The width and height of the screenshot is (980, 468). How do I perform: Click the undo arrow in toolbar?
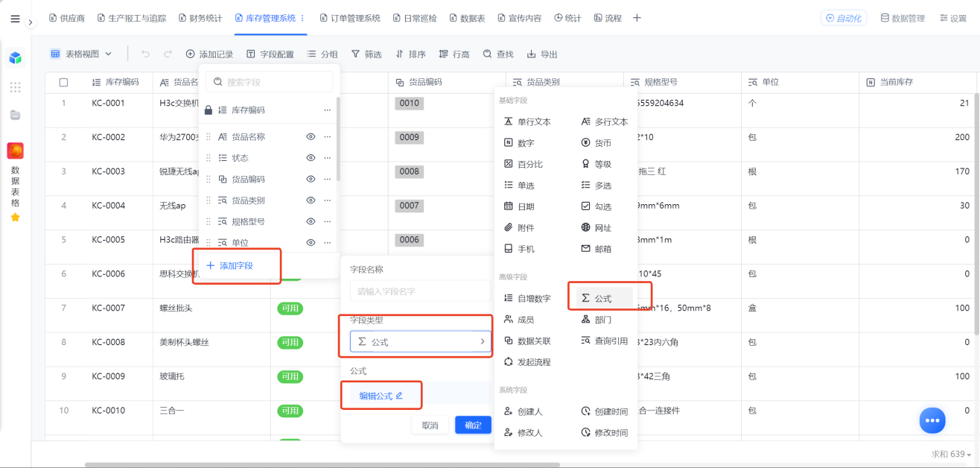point(146,54)
